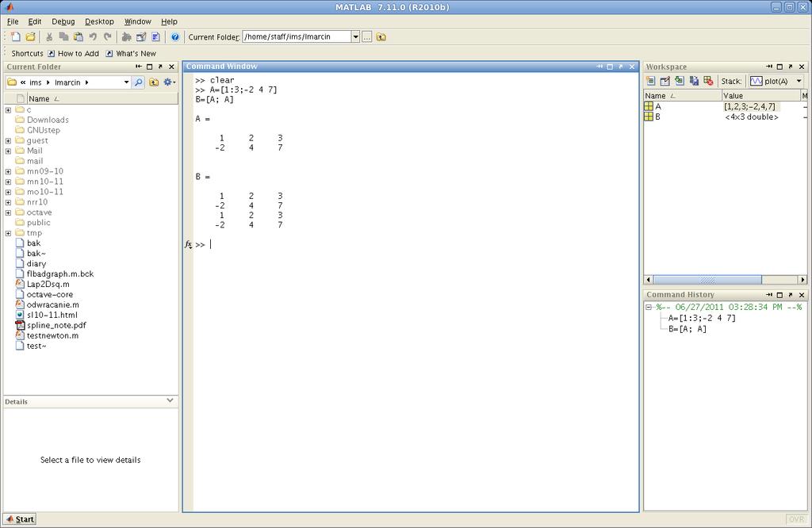Expand the c folder

click(8, 109)
